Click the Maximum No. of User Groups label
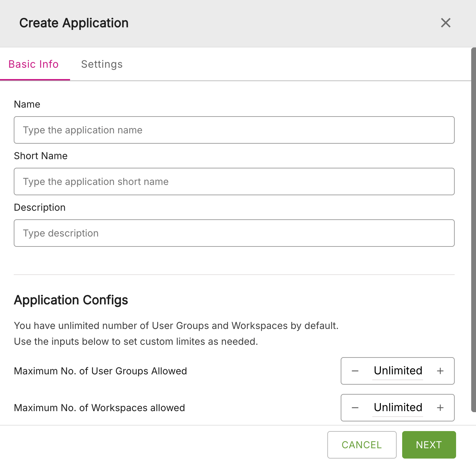Screen dimensions: 476x462 point(100,371)
